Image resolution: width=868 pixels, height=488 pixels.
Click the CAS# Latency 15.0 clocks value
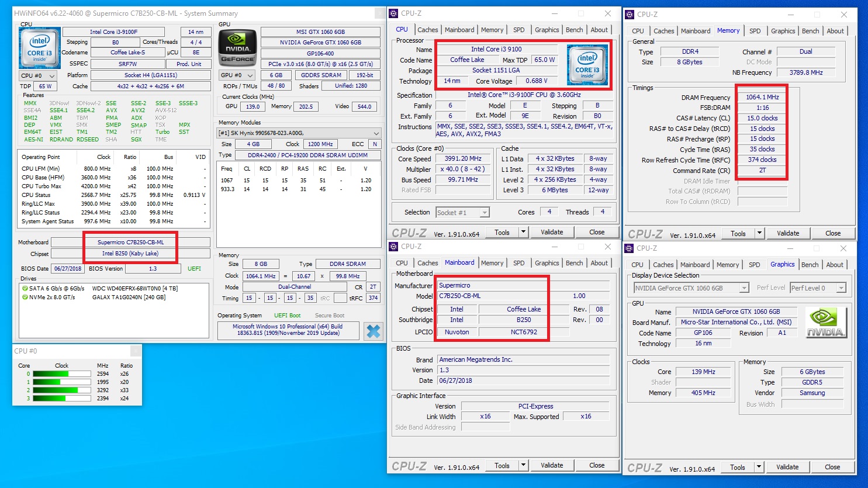tap(762, 118)
